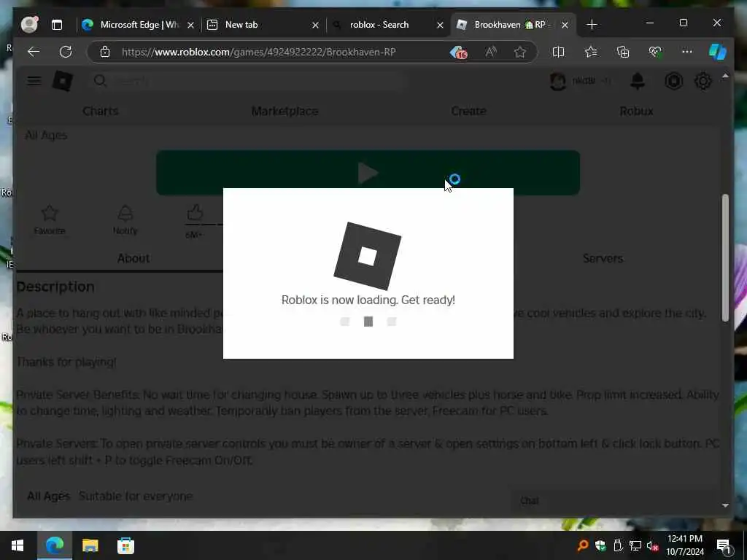This screenshot has width=747, height=560.
Task: Open the Edge profile avatar
Action: click(29, 24)
